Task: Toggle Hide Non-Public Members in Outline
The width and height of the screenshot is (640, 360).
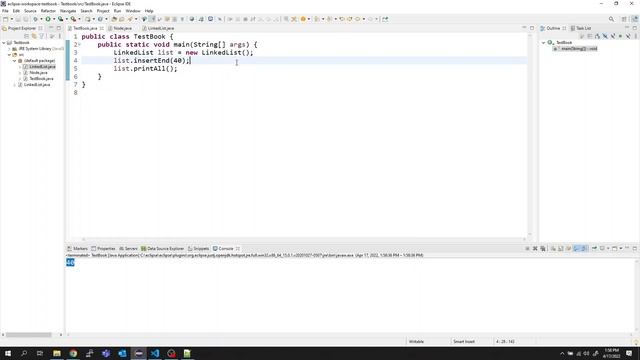Action: (620, 36)
